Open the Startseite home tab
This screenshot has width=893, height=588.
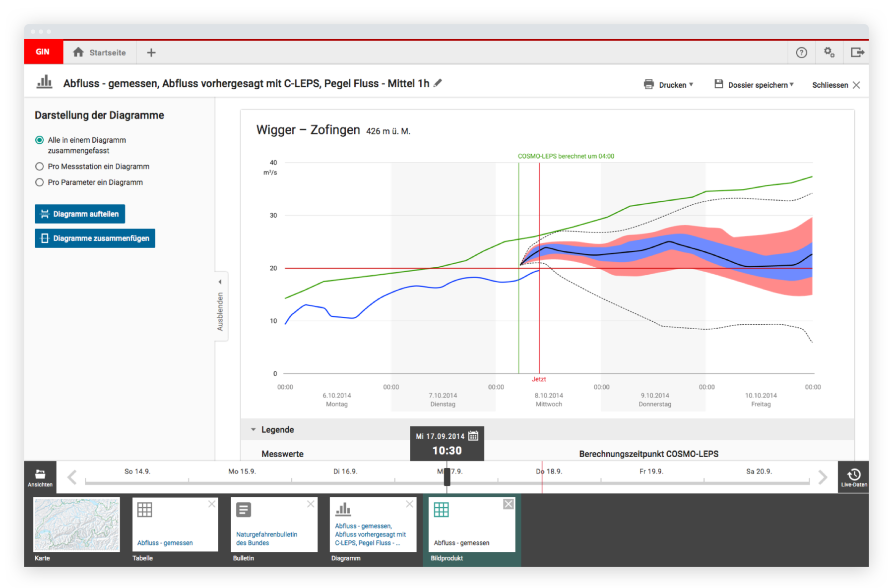tap(100, 52)
